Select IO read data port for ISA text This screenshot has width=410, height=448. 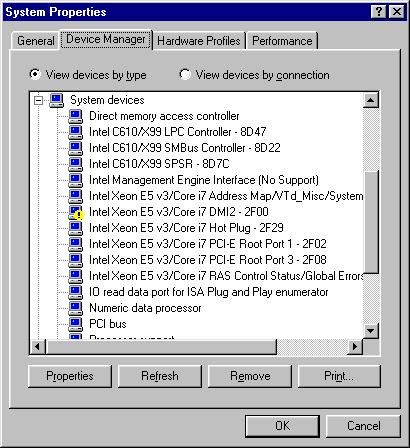209,292
